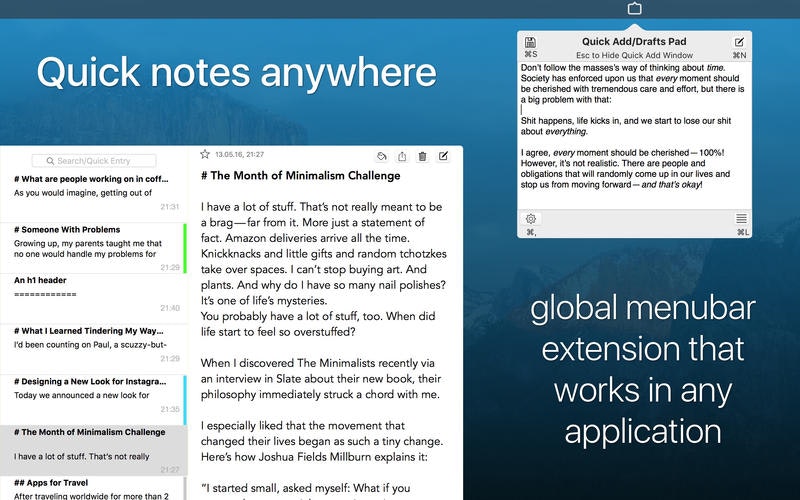800x500 pixels.
Task: Open "Designing a New Look for Instagra..." note
Action: (x=93, y=400)
